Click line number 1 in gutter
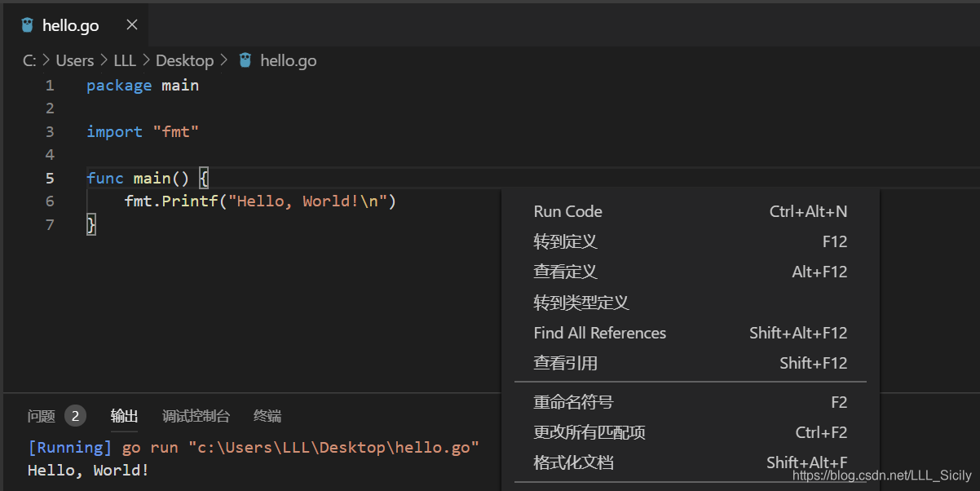Image resolution: width=980 pixels, height=491 pixels. [x=50, y=86]
